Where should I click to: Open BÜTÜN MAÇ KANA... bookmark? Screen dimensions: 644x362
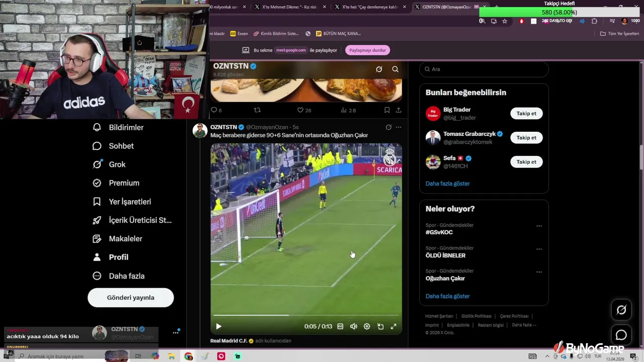(338, 34)
